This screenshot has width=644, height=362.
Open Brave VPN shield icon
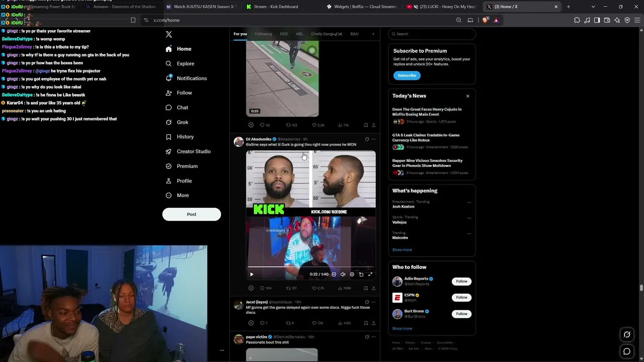coord(627,20)
